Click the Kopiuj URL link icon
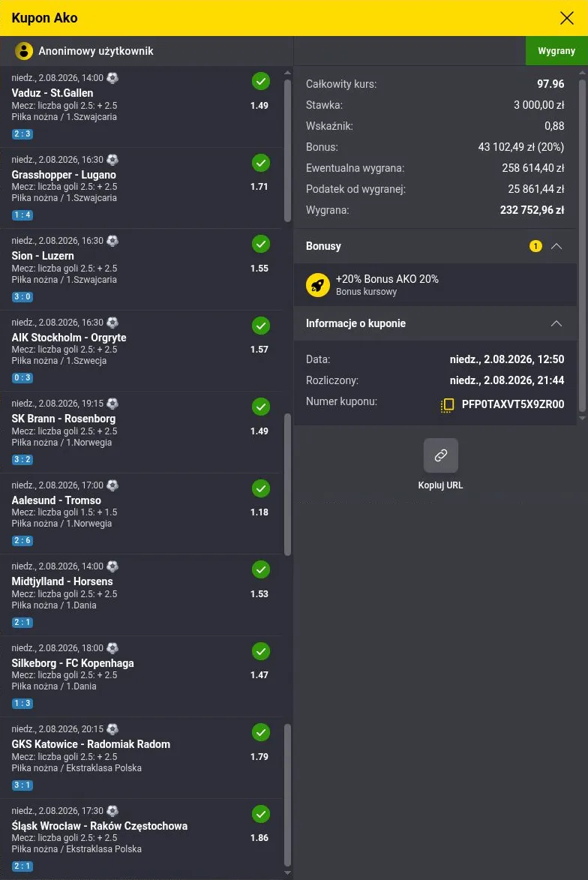 pyautogui.click(x=440, y=455)
